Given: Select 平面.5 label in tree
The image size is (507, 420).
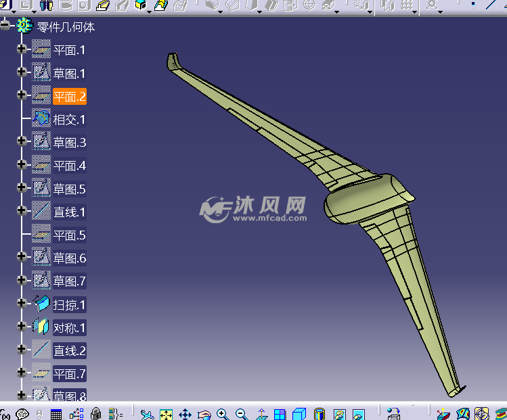Looking at the screenshot, I should pos(70,235).
